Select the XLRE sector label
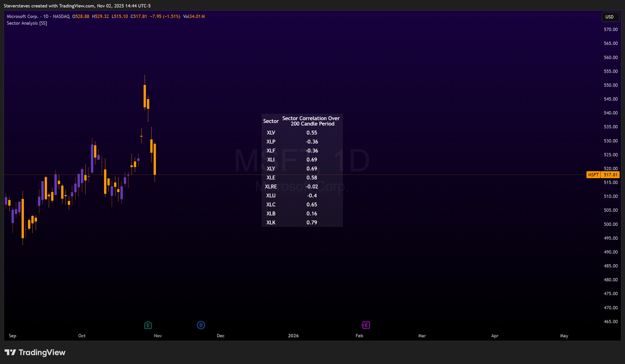This screenshot has width=625, height=364. pyautogui.click(x=271, y=187)
